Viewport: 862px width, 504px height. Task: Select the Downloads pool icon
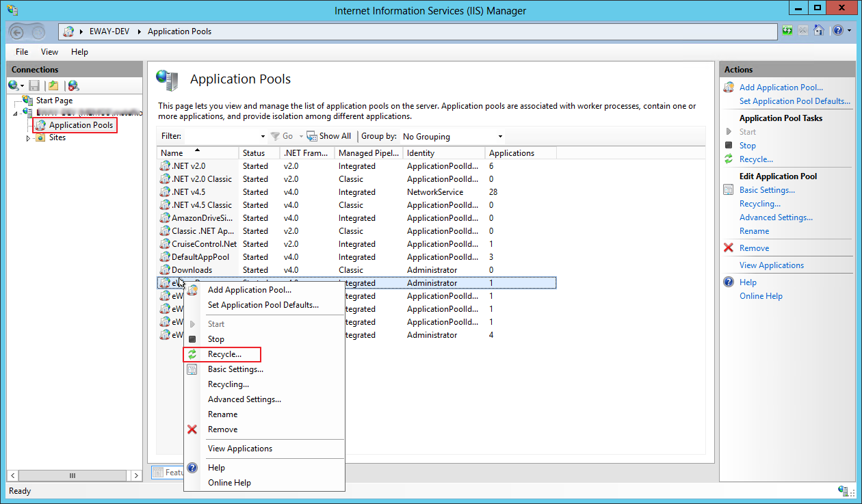point(165,270)
